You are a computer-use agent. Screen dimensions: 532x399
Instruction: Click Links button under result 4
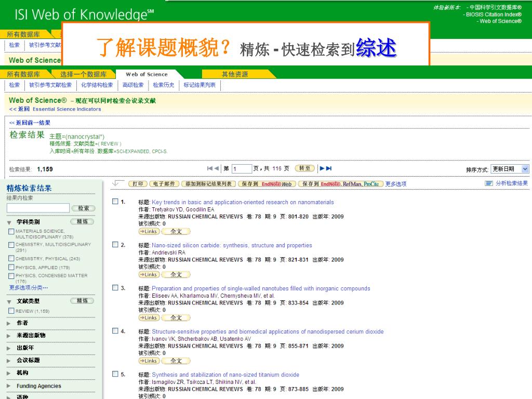pos(149,361)
